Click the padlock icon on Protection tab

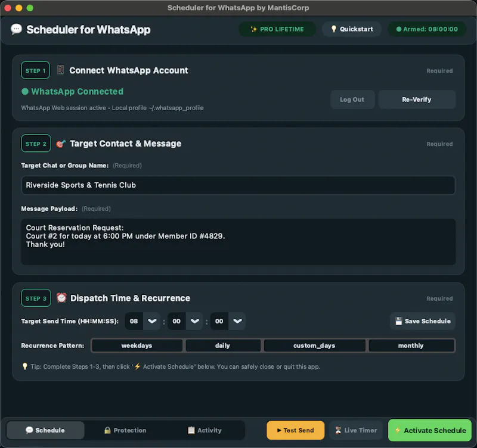107,430
